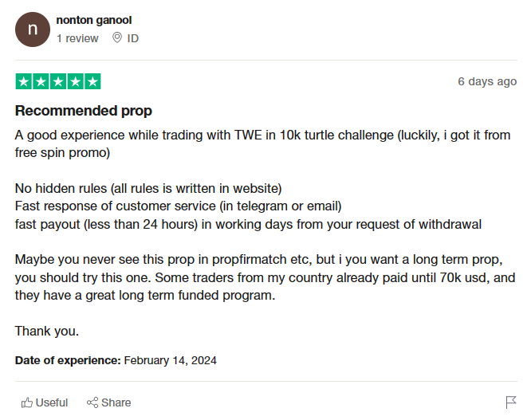Click the "Thank you." line of review

[47, 332]
